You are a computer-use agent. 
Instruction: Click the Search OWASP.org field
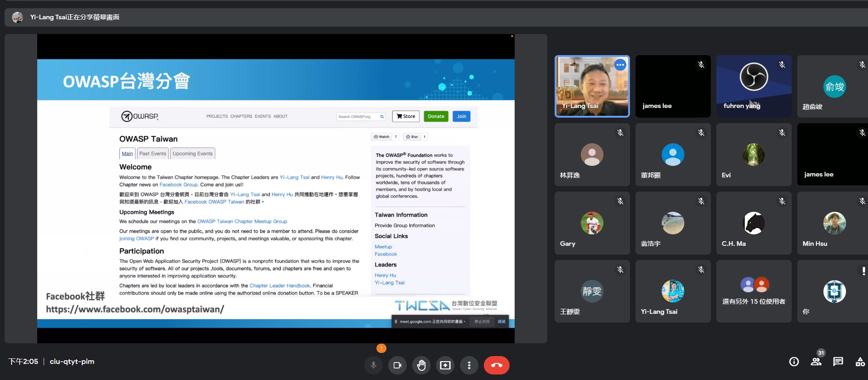pyautogui.click(x=361, y=117)
